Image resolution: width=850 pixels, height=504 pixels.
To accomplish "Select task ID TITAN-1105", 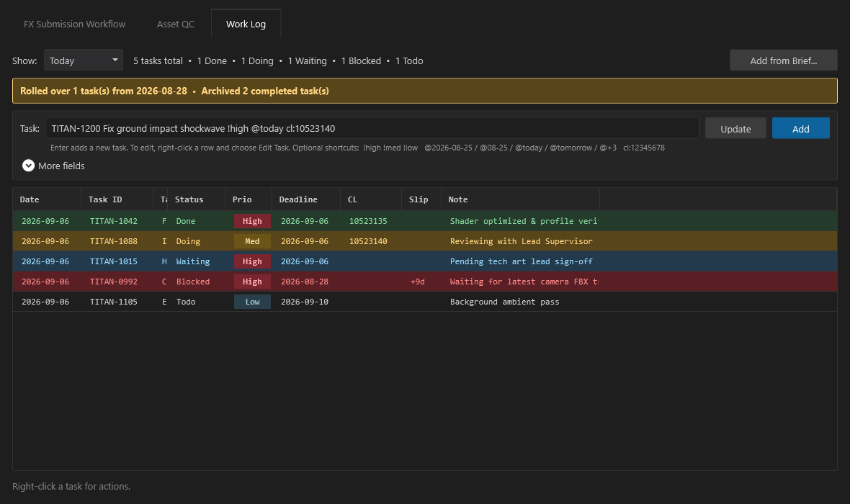I will (x=113, y=301).
